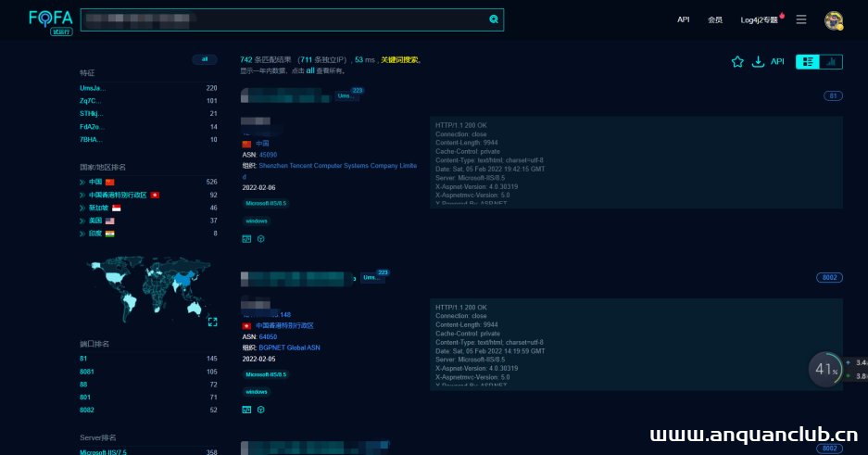Click ASN 45090 link
868x455 pixels.
point(268,155)
